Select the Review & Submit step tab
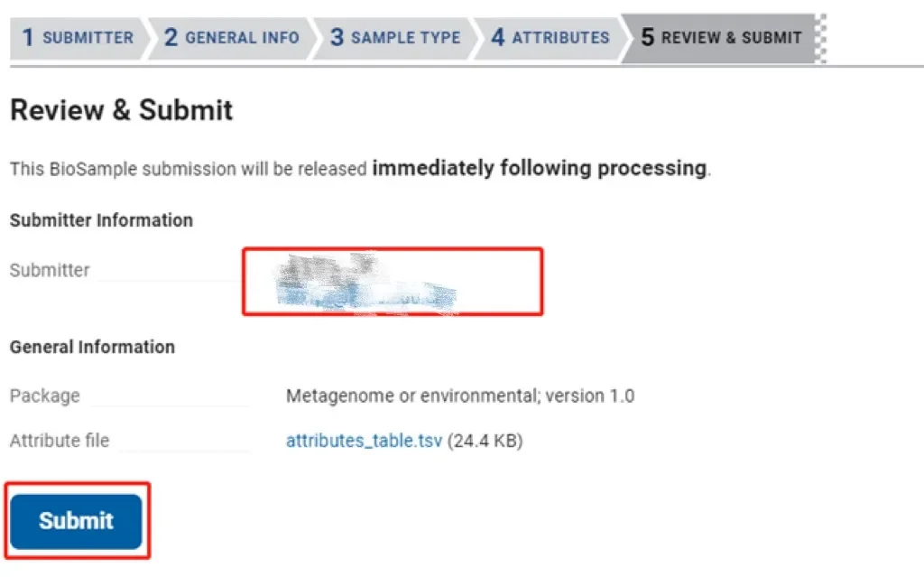 720,38
